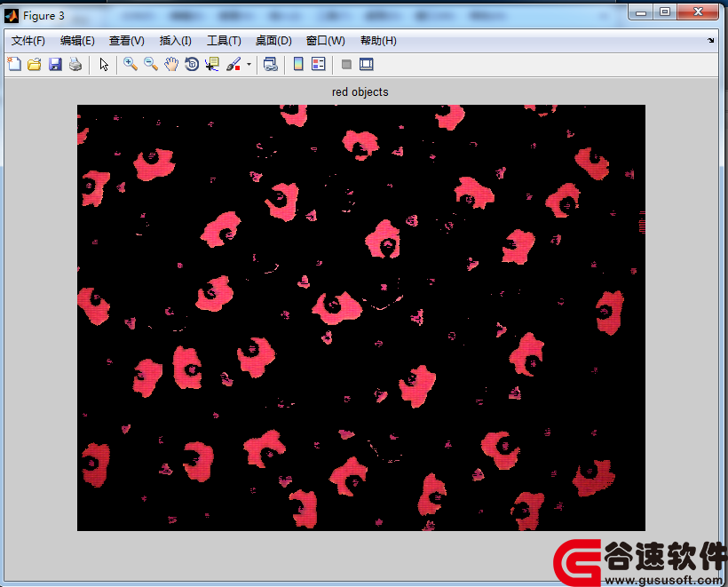Open the 查看(V) menu
The width and height of the screenshot is (728, 587).
click(127, 41)
